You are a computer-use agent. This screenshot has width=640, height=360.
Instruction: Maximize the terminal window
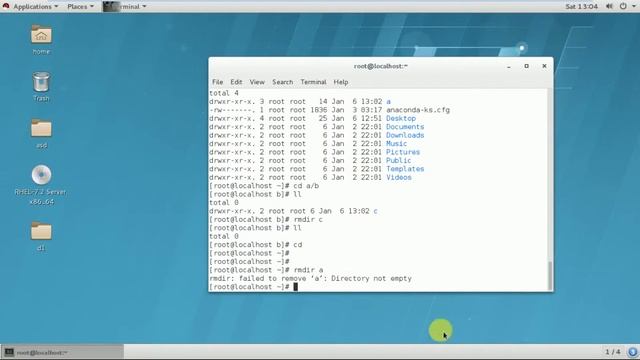click(x=527, y=66)
